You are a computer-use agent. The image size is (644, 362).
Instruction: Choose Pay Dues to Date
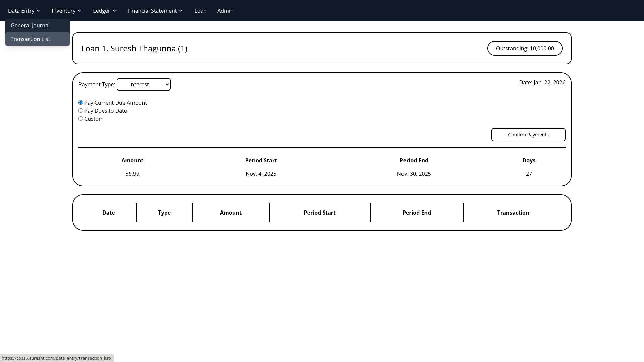coord(80,110)
